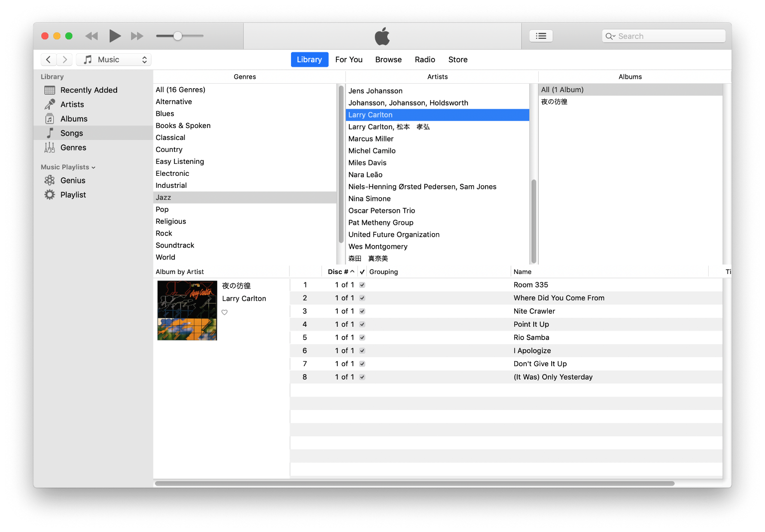Image resolution: width=765 pixels, height=532 pixels.
Task: Click the Genius atom icon
Action: [50, 180]
